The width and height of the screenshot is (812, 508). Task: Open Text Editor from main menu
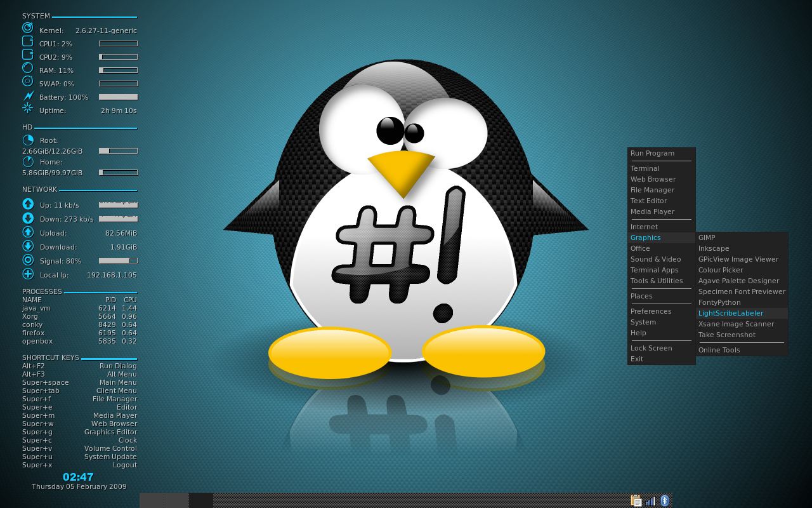[x=662, y=201]
